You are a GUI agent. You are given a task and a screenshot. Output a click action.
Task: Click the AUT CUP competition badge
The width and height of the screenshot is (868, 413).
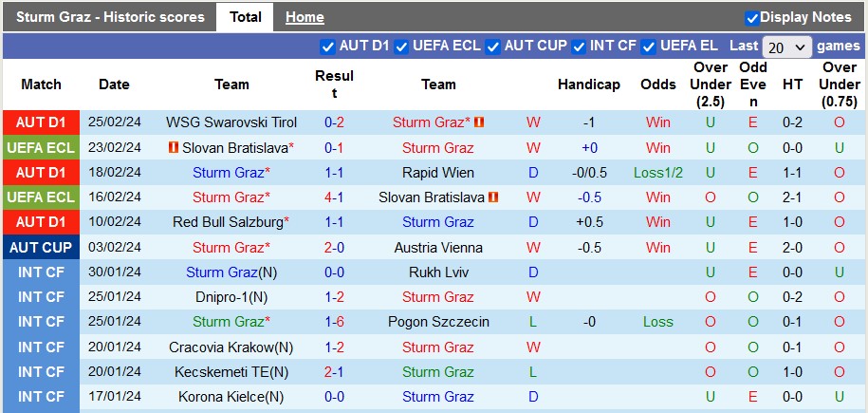[41, 247]
